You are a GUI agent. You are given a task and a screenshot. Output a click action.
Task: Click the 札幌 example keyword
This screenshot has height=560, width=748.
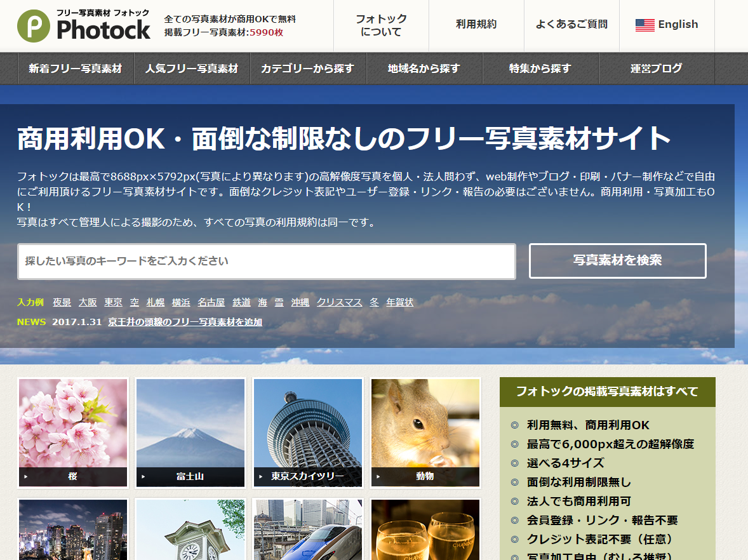point(156,302)
